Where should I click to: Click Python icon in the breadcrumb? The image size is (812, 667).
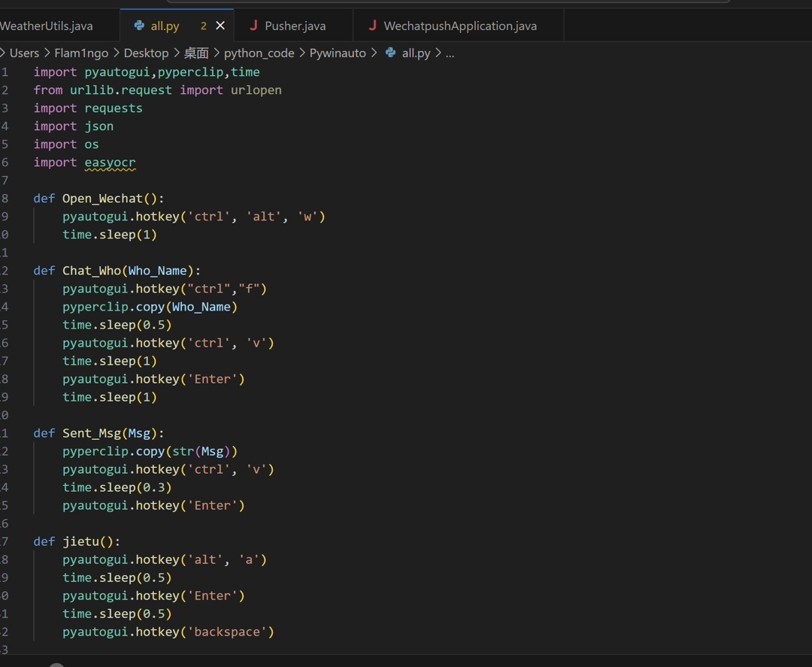[x=390, y=53]
